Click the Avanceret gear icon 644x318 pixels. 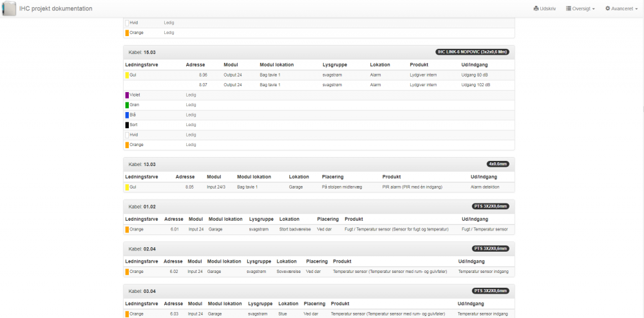click(x=608, y=9)
